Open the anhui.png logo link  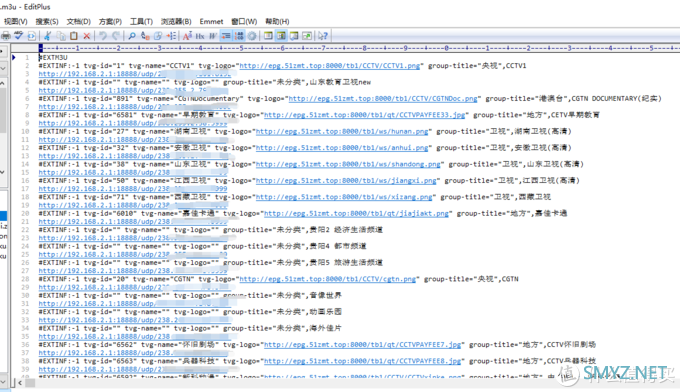342,148
